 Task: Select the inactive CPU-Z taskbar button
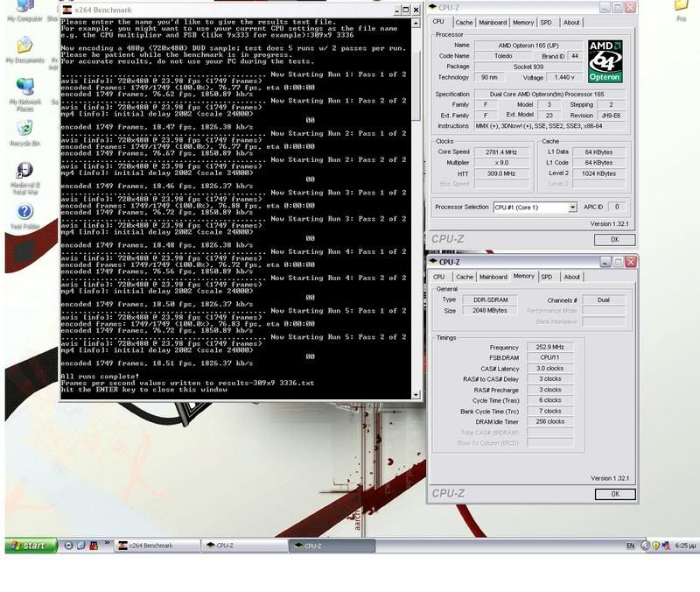pyautogui.click(x=245, y=546)
